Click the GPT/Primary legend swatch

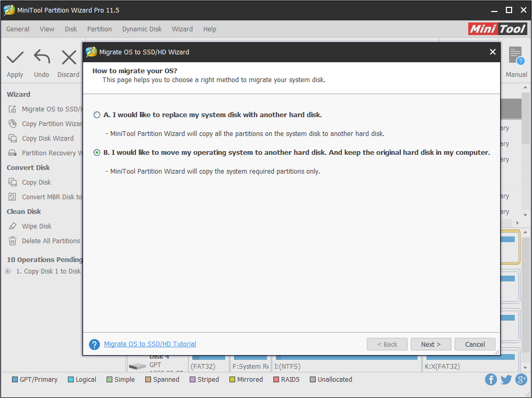tap(15, 379)
